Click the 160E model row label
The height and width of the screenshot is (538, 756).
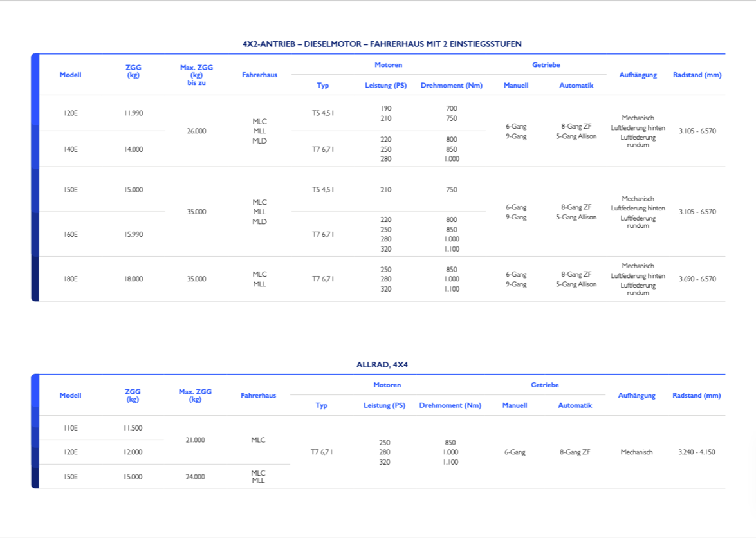[x=71, y=234]
